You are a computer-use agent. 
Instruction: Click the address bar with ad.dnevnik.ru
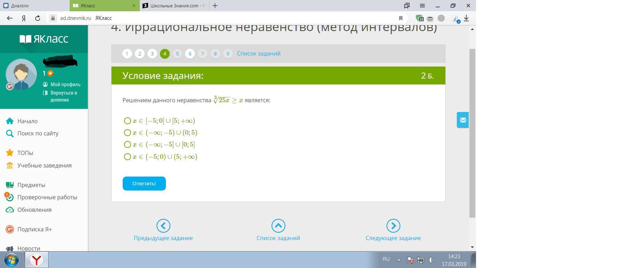coord(227,18)
